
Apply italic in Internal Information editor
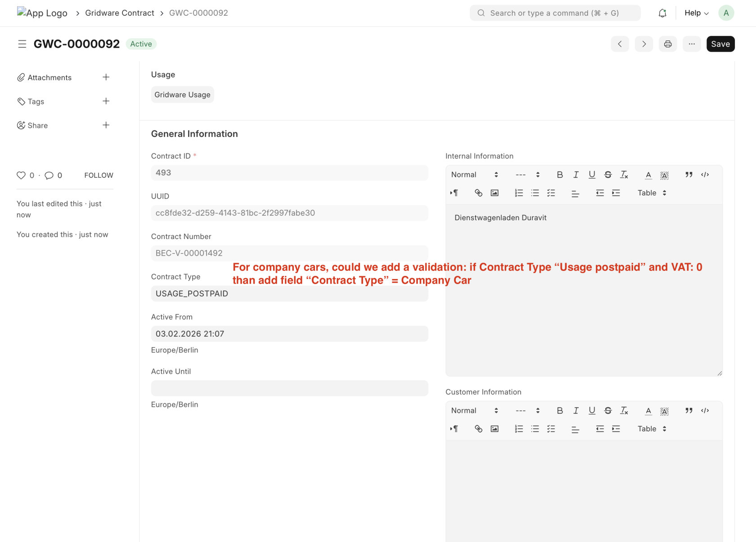tap(576, 175)
